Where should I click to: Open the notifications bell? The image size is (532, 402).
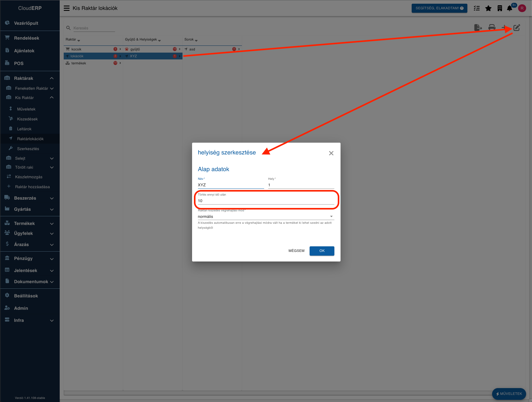click(x=509, y=8)
